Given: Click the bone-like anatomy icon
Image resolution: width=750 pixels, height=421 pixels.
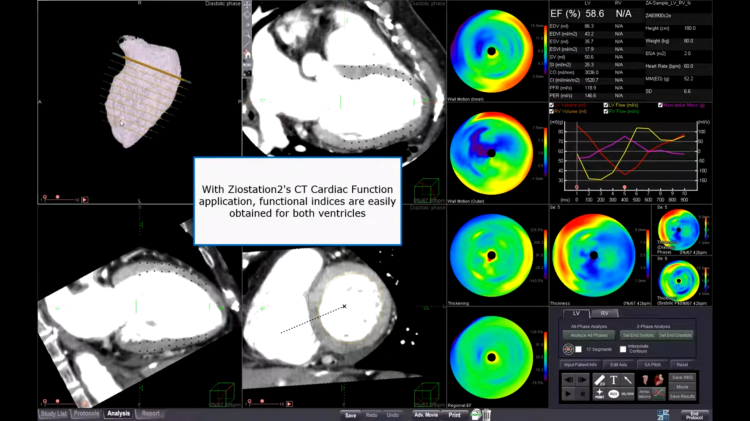Looking at the screenshot, I should point(645,380).
